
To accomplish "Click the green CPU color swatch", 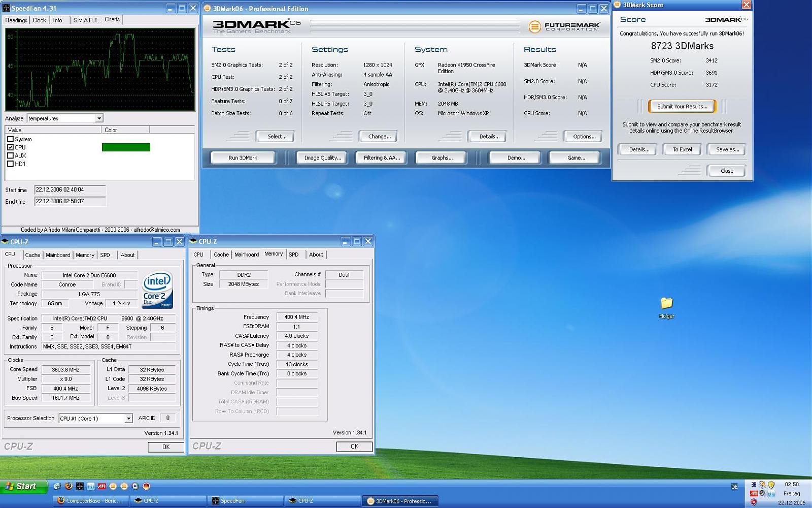I will point(126,147).
